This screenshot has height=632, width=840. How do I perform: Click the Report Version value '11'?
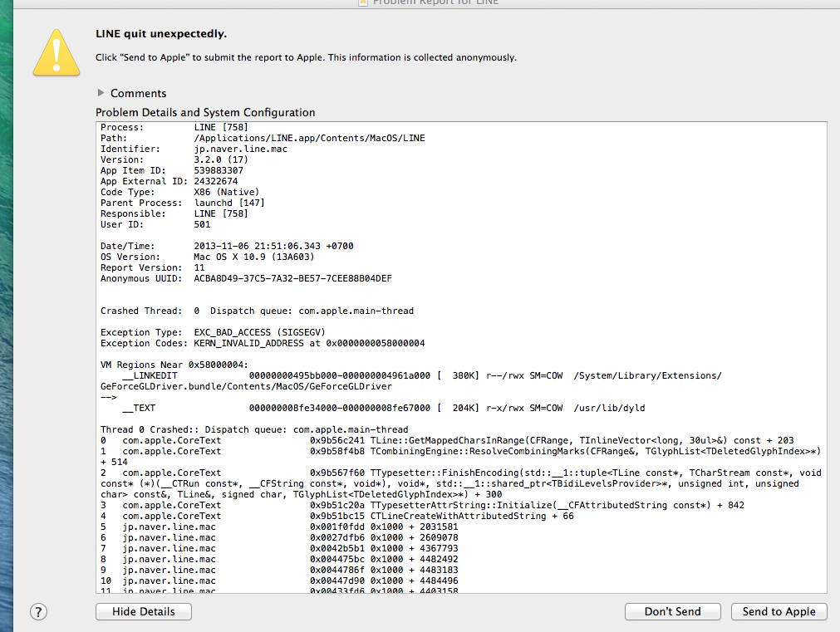tap(199, 267)
